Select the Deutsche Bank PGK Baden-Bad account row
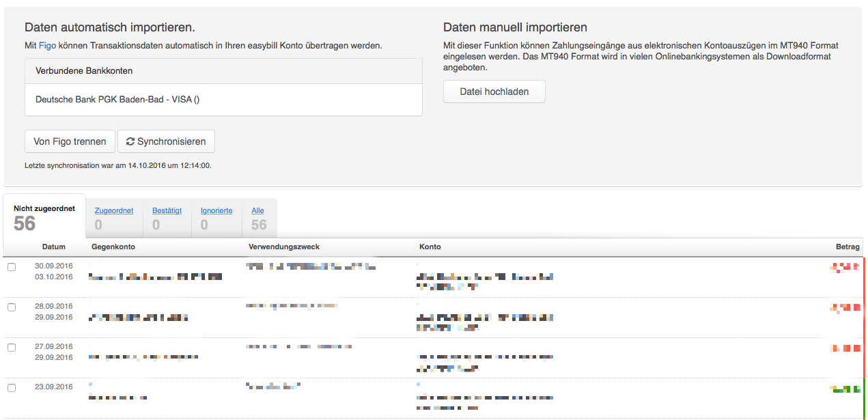This screenshot has height=420, width=868. [223, 100]
